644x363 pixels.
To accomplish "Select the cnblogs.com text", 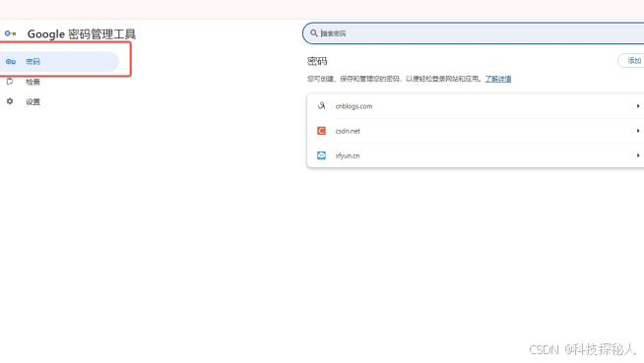I will tap(354, 106).
